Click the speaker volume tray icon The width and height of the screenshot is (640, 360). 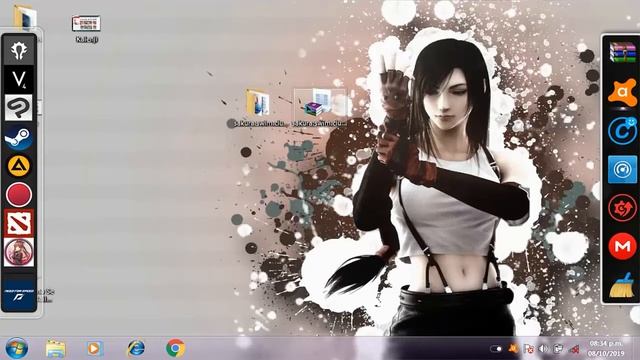[x=544, y=349]
